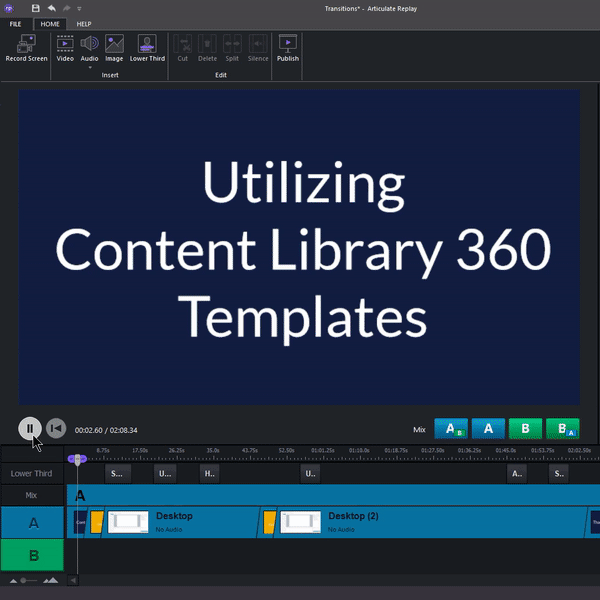Image resolution: width=600 pixels, height=600 pixels.
Task: Click the Audio insert icon
Action: click(x=89, y=43)
